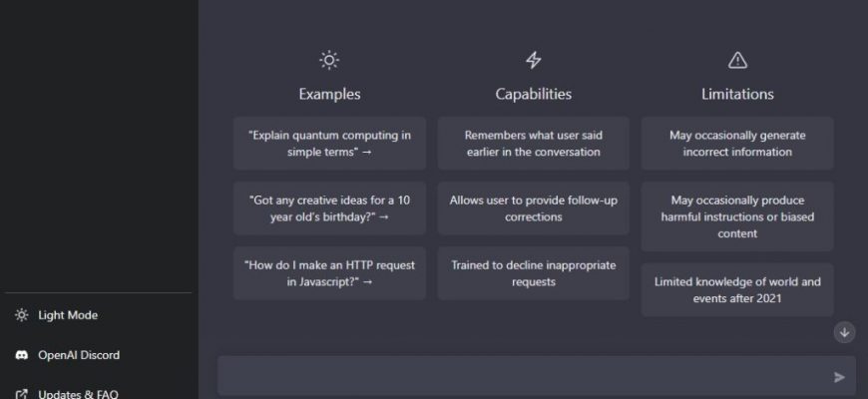Click "Trained to decline inappropriate requests" card
The image size is (868, 399).
(533, 273)
